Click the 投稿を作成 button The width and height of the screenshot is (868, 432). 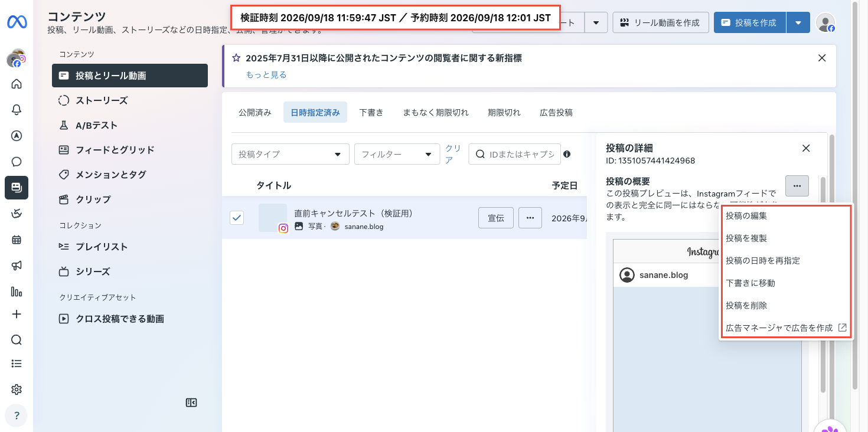(x=750, y=22)
